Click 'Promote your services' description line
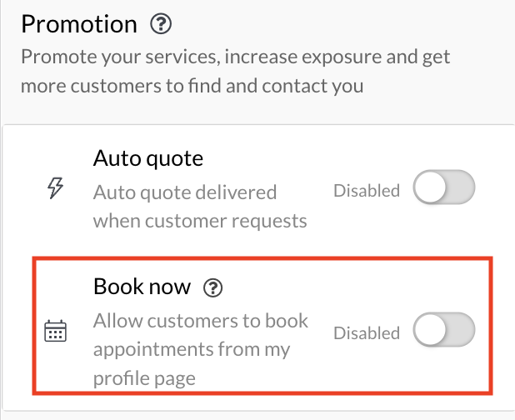 pyautogui.click(x=235, y=57)
